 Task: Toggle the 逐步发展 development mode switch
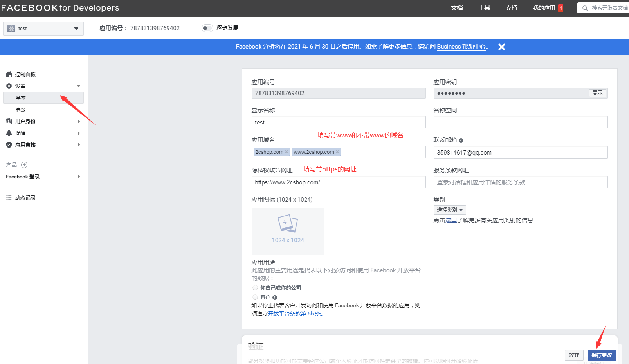pos(207,28)
